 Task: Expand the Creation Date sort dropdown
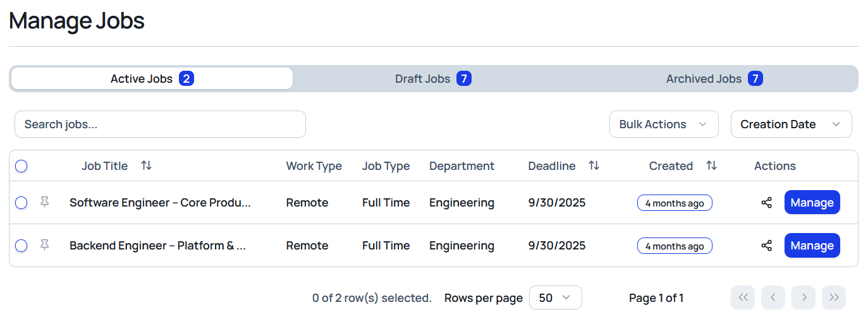(x=790, y=124)
